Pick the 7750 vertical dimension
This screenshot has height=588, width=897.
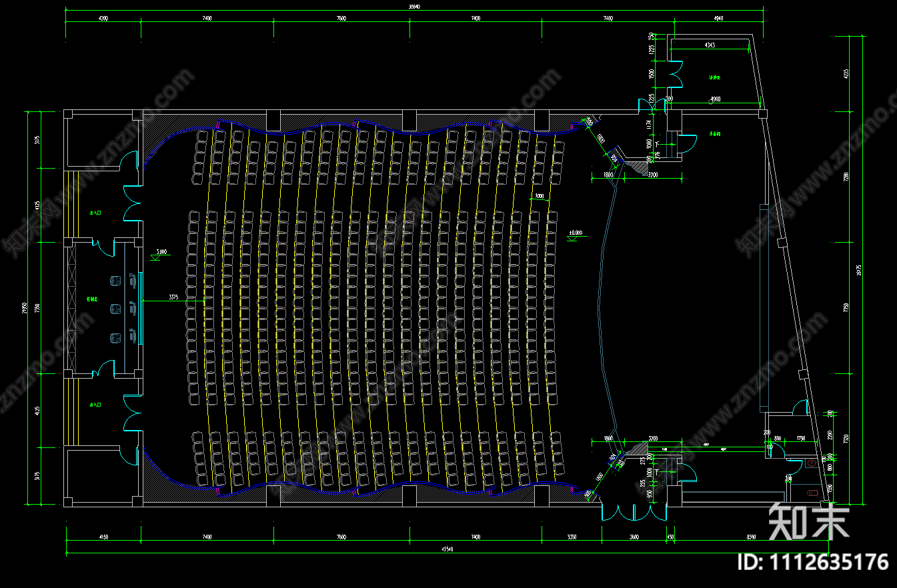[846, 307]
